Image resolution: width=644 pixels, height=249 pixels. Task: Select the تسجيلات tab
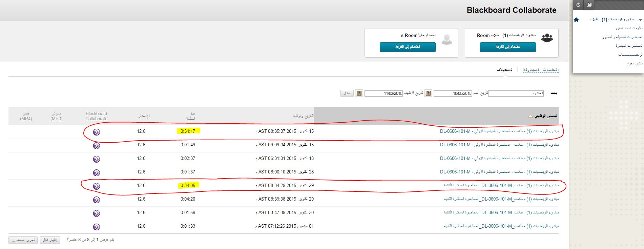tap(504, 69)
